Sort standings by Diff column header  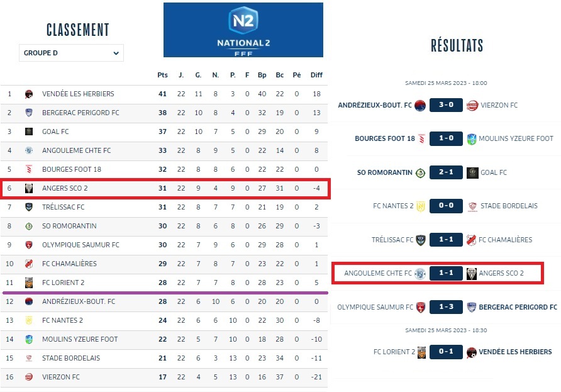pos(316,76)
